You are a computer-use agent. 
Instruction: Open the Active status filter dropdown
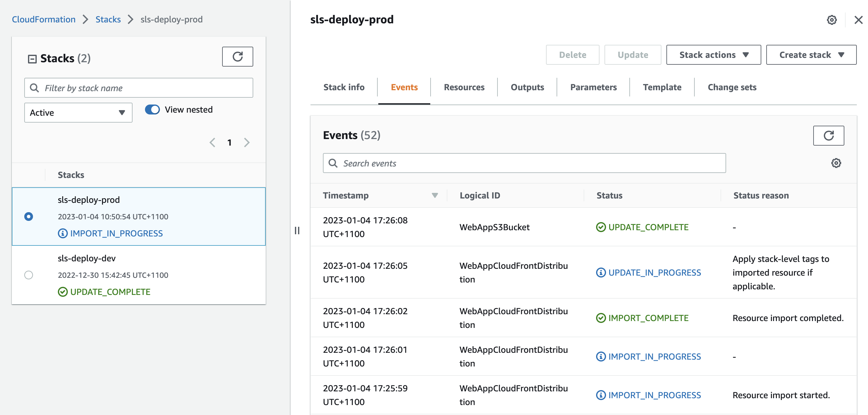[78, 113]
